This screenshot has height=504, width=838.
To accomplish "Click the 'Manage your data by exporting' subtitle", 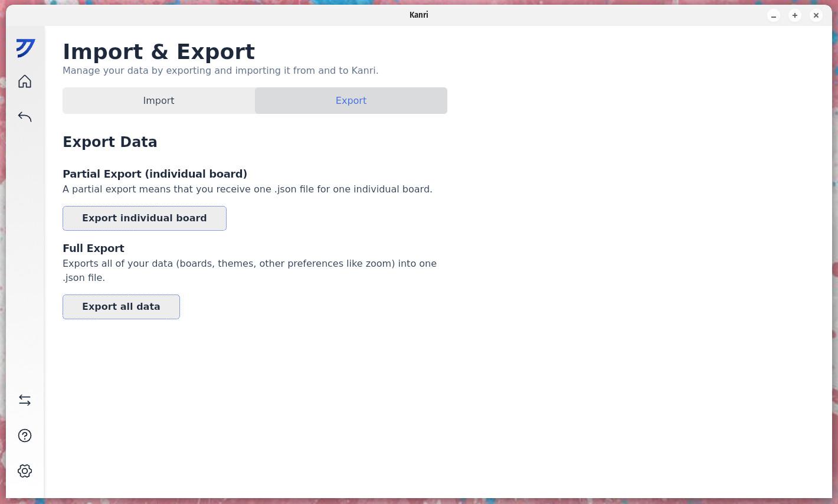I will tap(220, 71).
